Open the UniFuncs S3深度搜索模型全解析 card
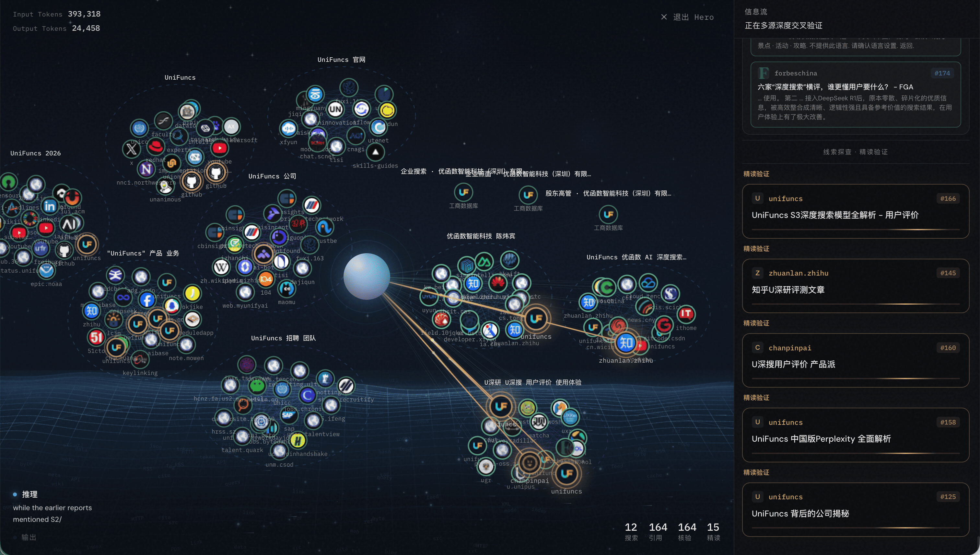Image resolution: width=980 pixels, height=555 pixels. tap(855, 211)
